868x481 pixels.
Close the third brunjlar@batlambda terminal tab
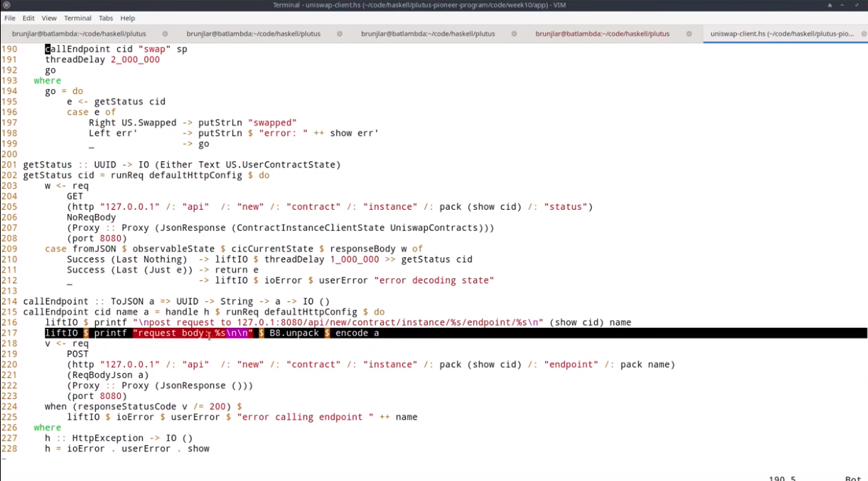pyautogui.click(x=514, y=33)
